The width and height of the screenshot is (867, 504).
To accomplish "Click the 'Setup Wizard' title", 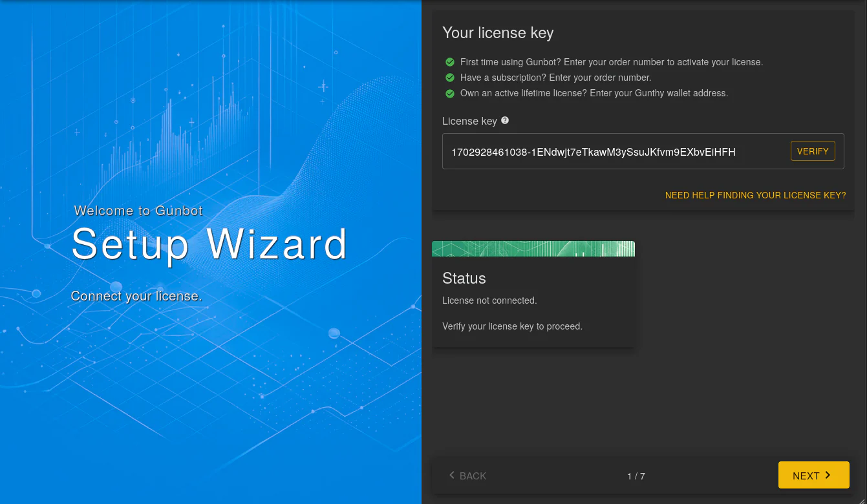I will click(x=209, y=245).
